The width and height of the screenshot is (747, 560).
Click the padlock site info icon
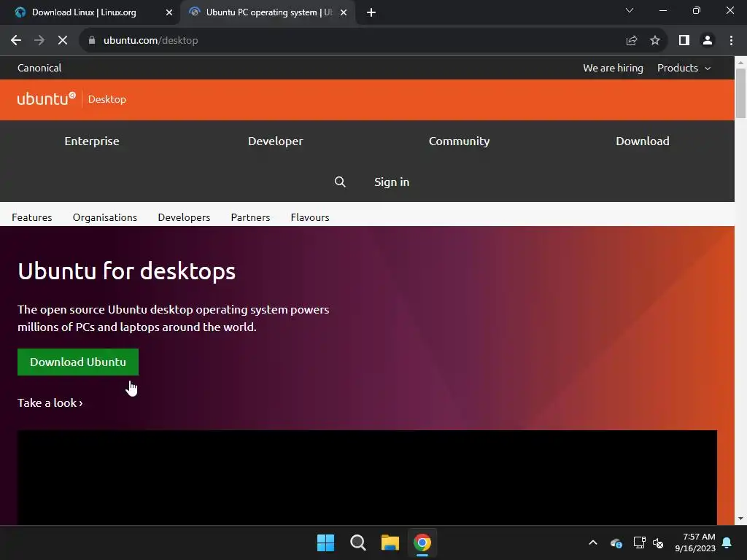(x=92, y=41)
